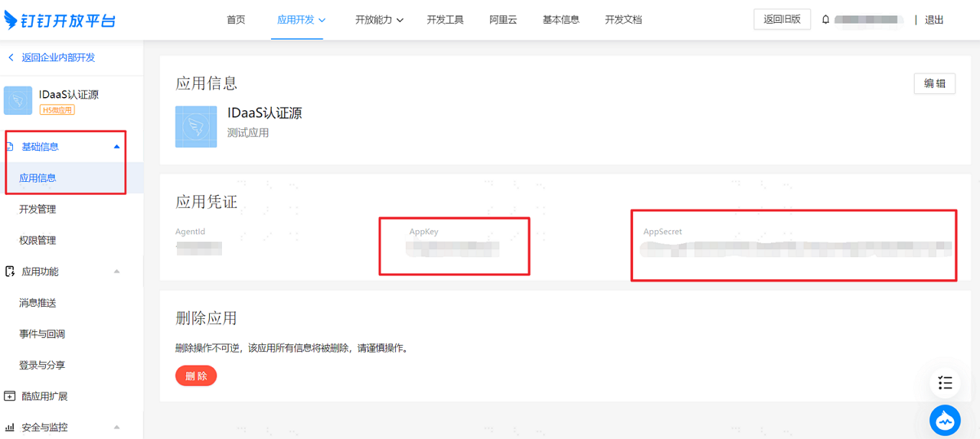
Task: Toggle the 安全与监控 section arrow
Action: coord(116,427)
